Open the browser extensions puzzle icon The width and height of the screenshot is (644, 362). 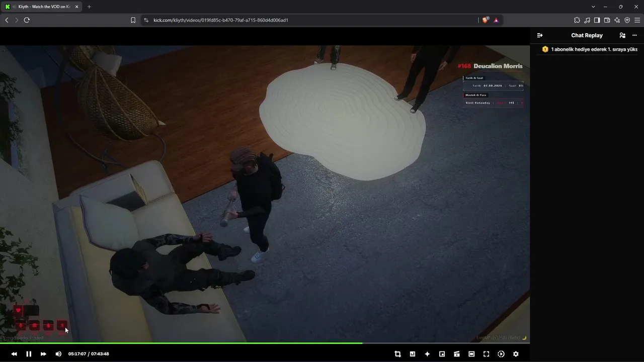pyautogui.click(x=577, y=20)
